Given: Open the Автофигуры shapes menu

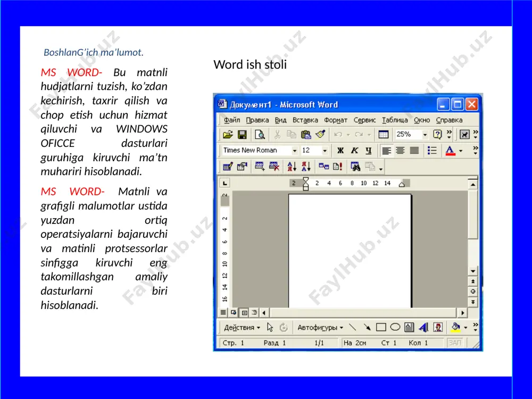Looking at the screenshot, I should (320, 327).
